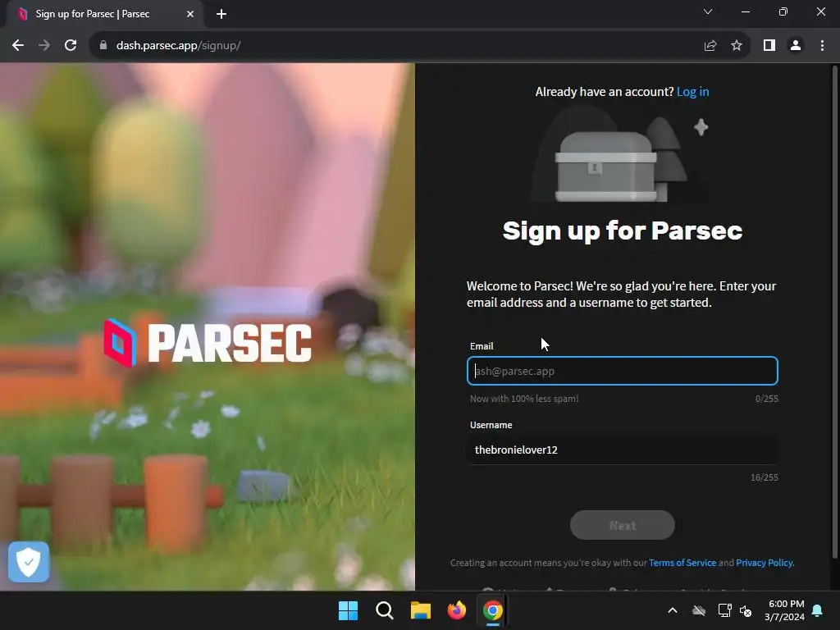
Task: Click the page vertical scrollbar
Action: point(834,311)
